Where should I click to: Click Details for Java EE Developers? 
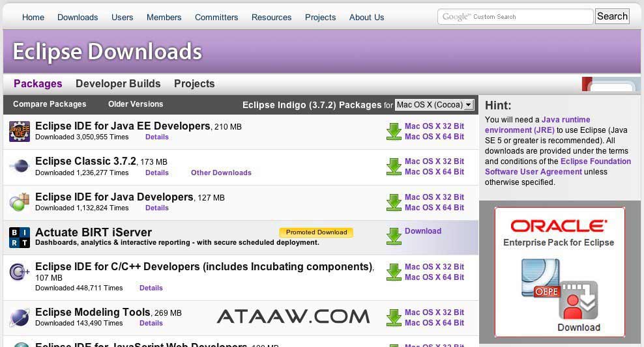click(157, 137)
